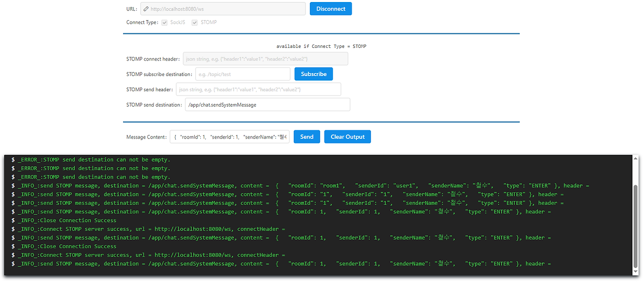This screenshot has height=282, width=644.
Task: Click the URL field with localhost:8080/ws
Action: [x=223, y=9]
